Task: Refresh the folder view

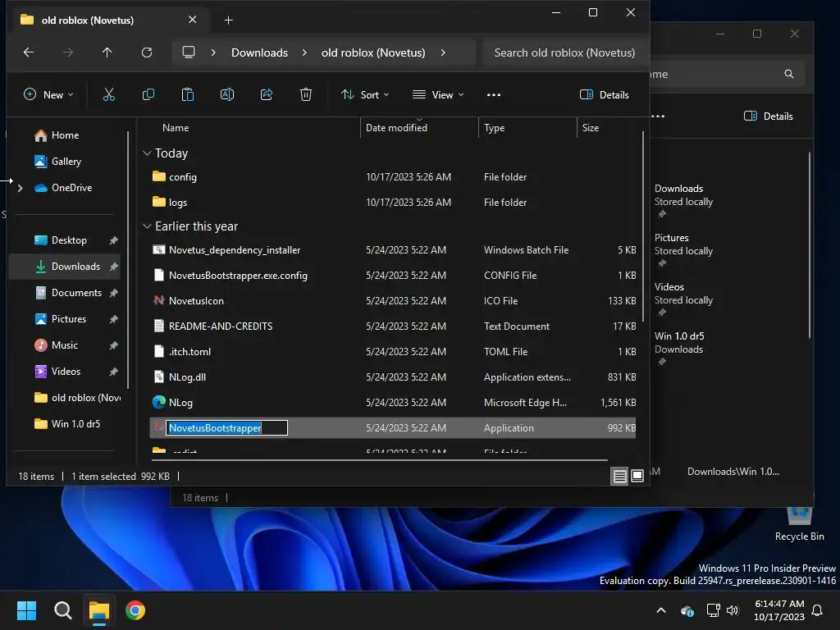Action: (147, 52)
